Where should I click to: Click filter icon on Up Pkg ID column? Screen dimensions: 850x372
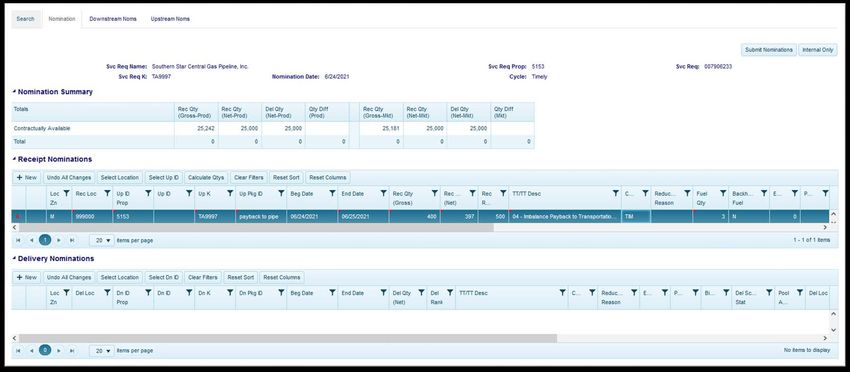click(281, 193)
